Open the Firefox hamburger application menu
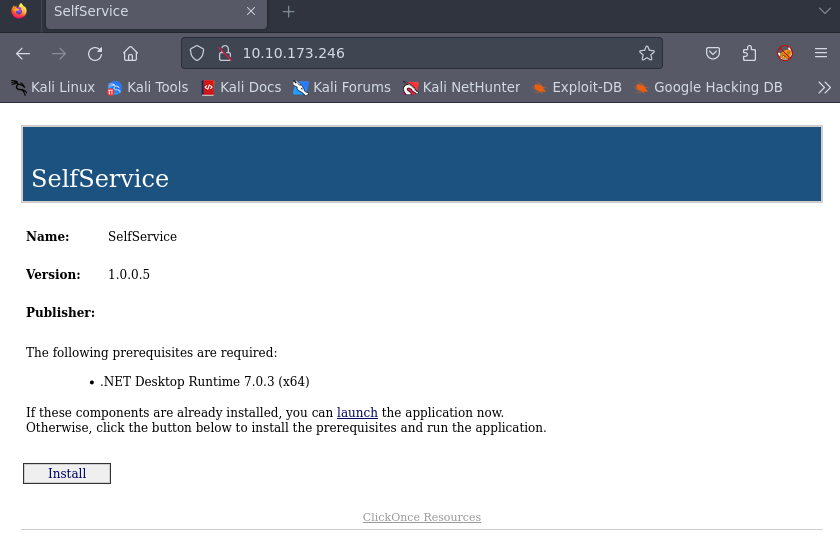Screen dimensions: 840x555 820,54
